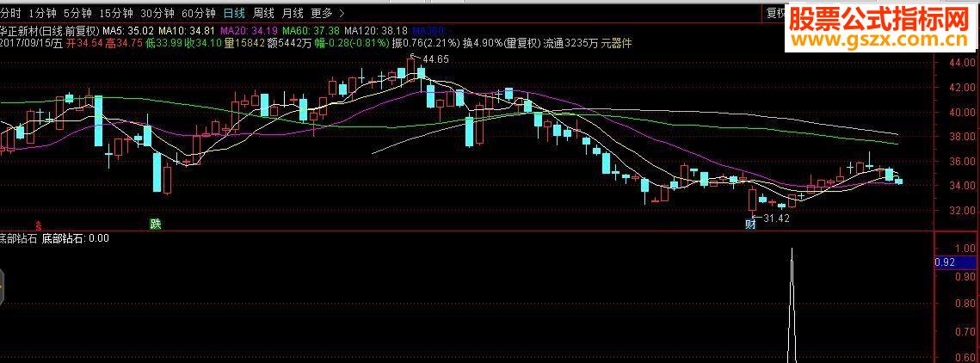This screenshot has width=980, height=363.
Task: Click the 0.90 indicator axis label
Action: coord(965,276)
